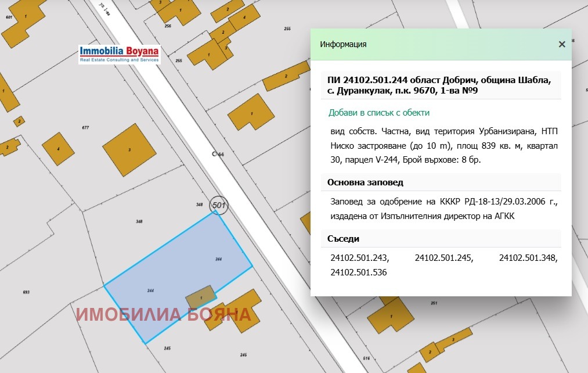
Task: Click the parcel 693 label on the map
Action: click(26, 292)
